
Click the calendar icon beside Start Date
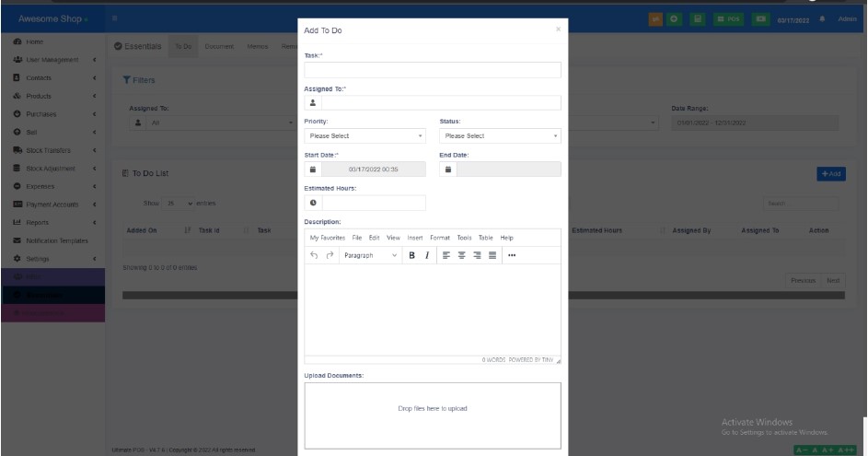pyautogui.click(x=312, y=170)
